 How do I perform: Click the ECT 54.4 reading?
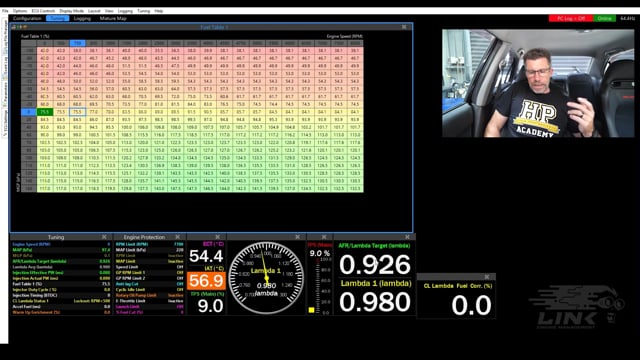tap(206, 256)
